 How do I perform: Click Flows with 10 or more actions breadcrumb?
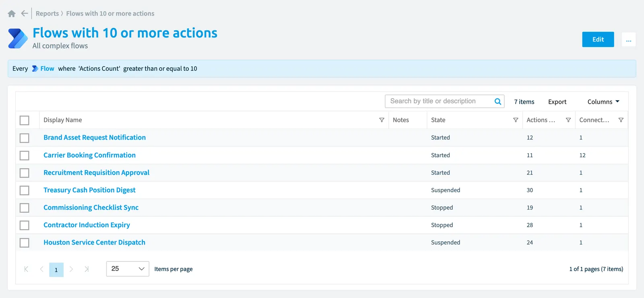[x=110, y=13]
